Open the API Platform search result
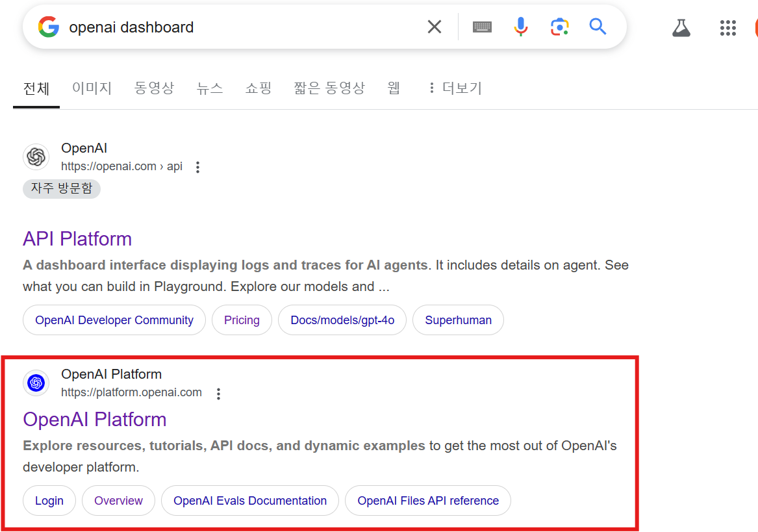 pos(77,239)
